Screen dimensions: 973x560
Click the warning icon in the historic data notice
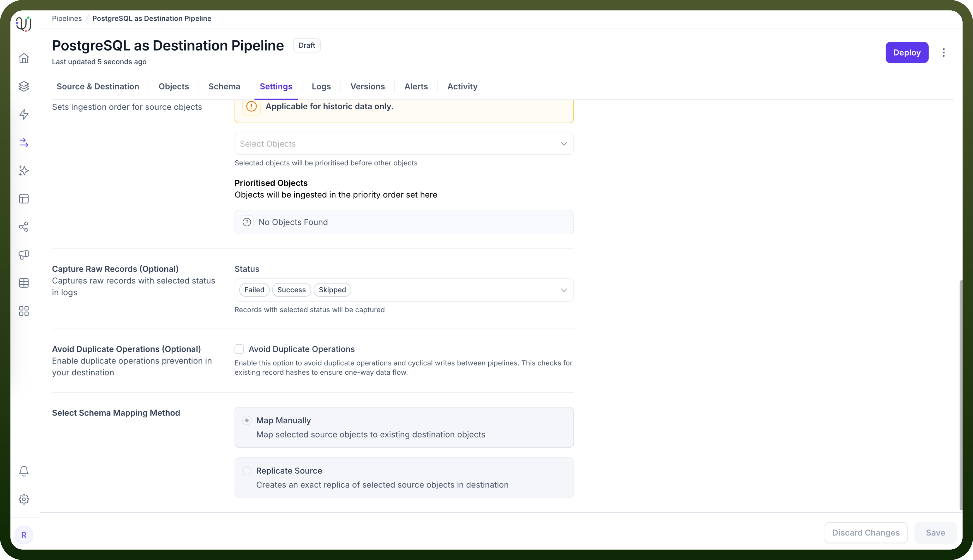pos(252,106)
